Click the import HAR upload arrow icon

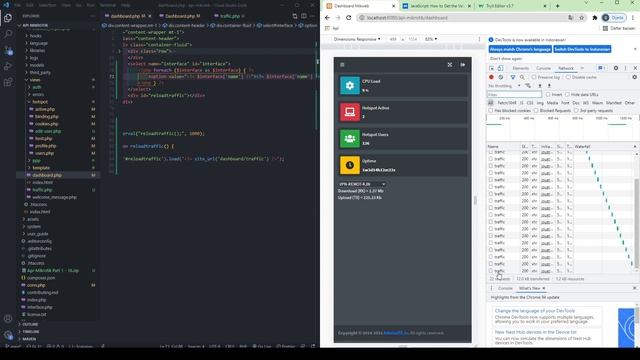[x=540, y=86]
